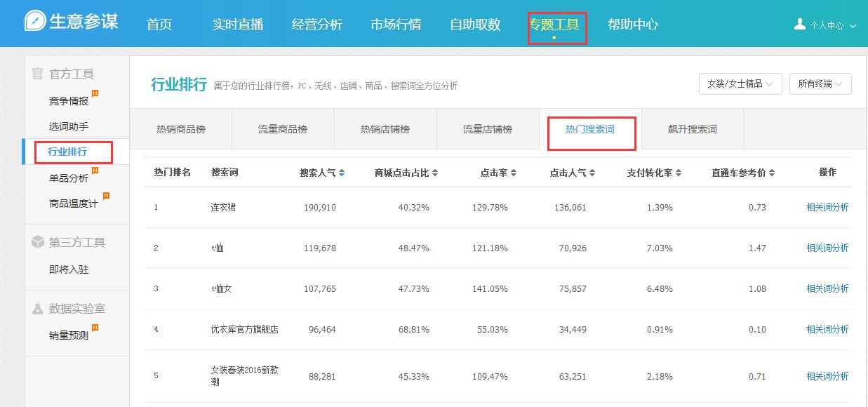Image resolution: width=868 pixels, height=407 pixels.
Task: Sort by 点击人气 column arrow
Action: click(x=592, y=173)
